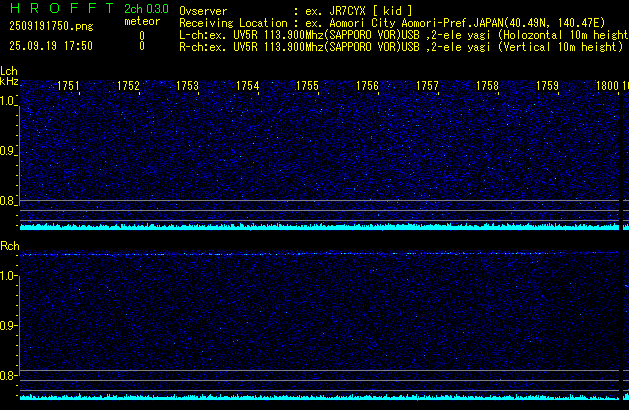
Task: Select the L-ch antenna description line
Action: pos(400,34)
